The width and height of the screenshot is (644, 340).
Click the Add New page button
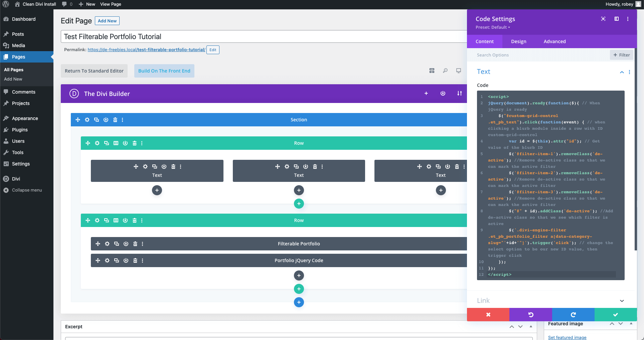pos(107,21)
